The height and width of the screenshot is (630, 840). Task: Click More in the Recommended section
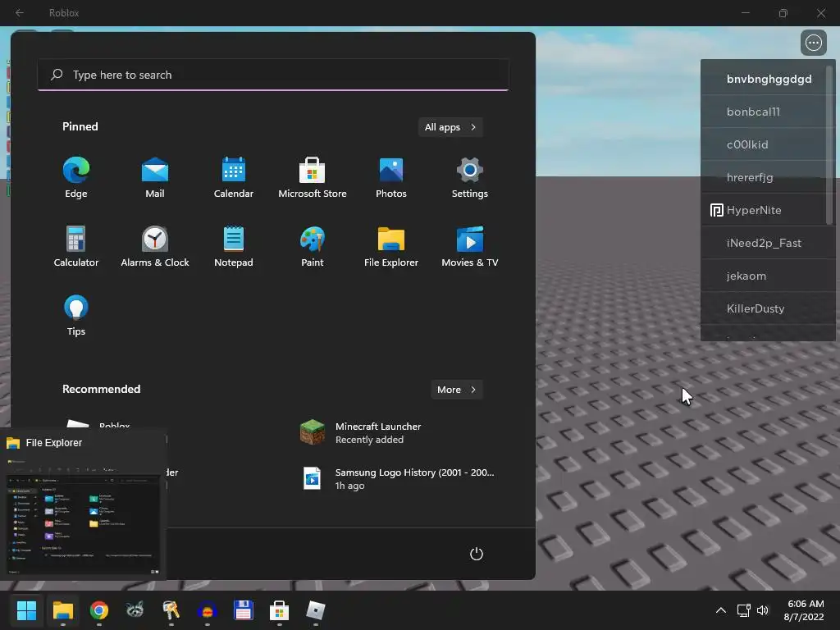(x=456, y=390)
